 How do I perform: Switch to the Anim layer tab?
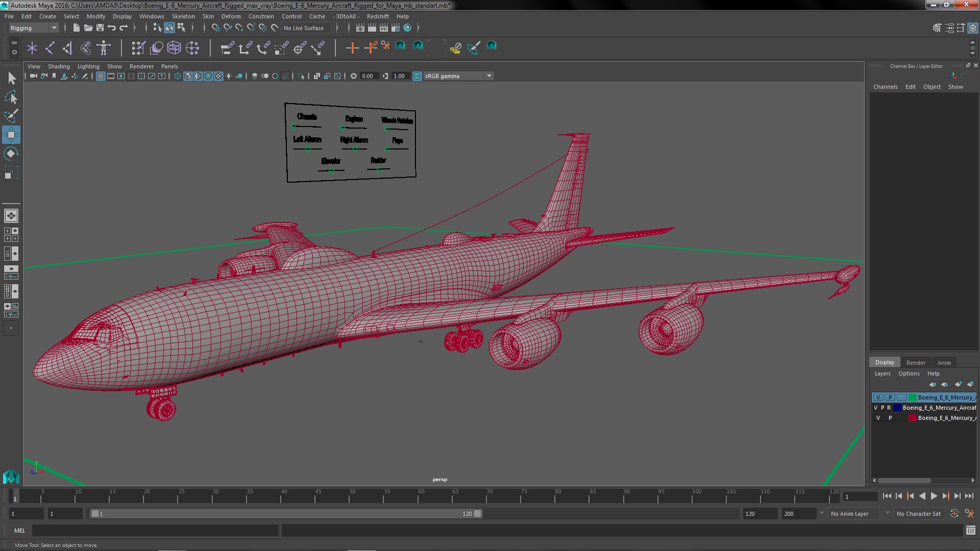click(x=944, y=363)
